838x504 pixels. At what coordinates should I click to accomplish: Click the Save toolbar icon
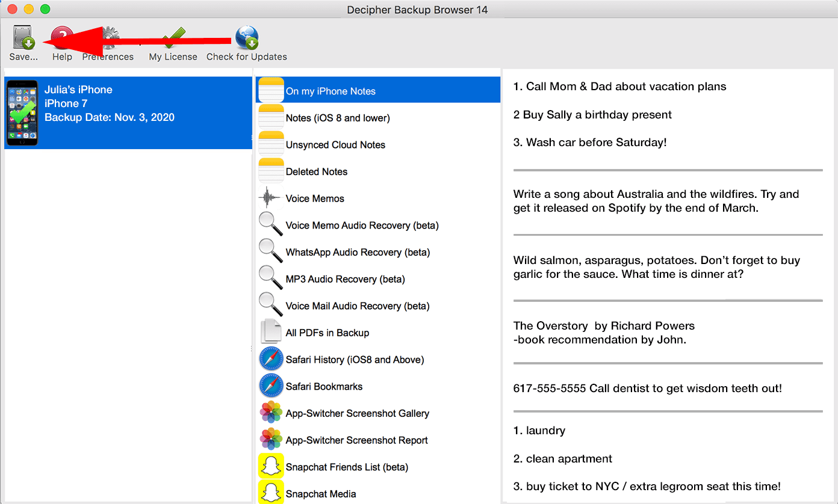point(23,38)
